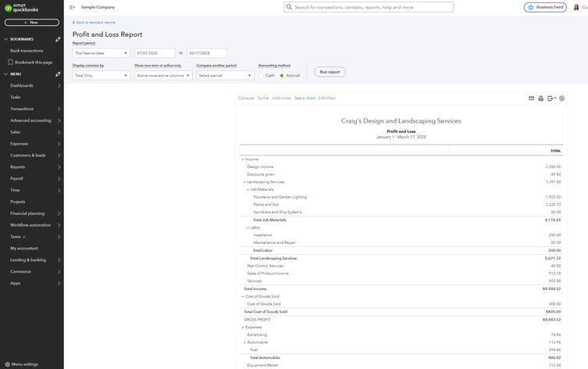Open Payroll in the left menu

point(16,178)
